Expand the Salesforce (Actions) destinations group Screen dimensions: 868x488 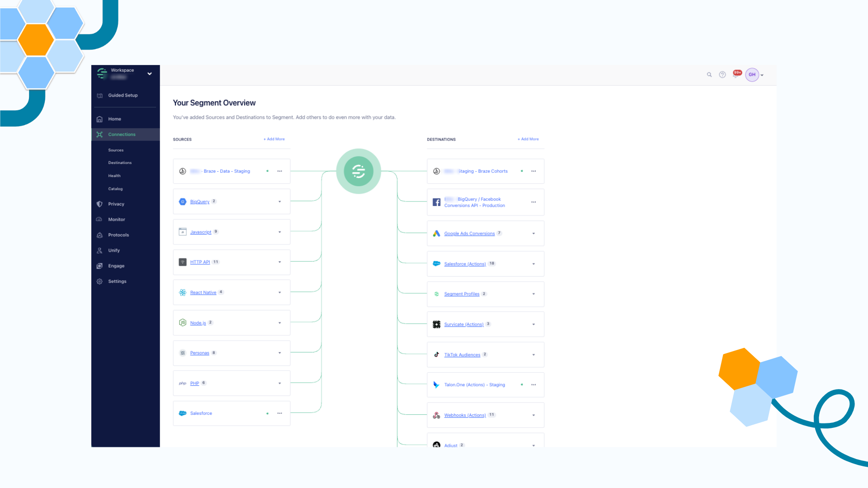tap(533, 264)
